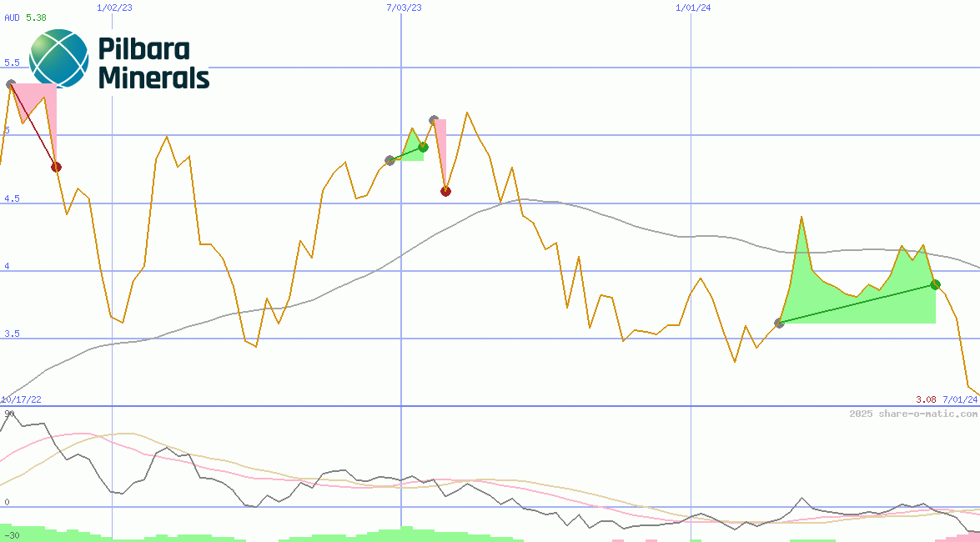Click the Pilbara Minerals globe logo

point(58,59)
